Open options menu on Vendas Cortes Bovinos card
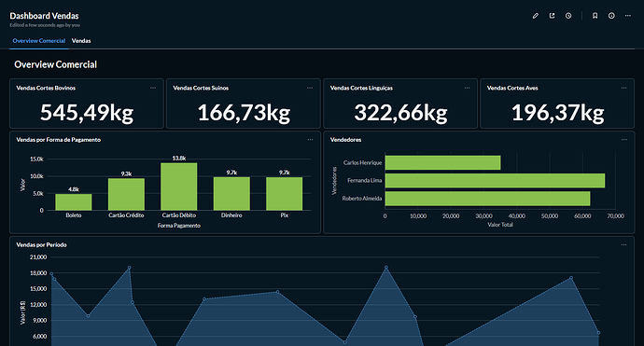 click(153, 88)
